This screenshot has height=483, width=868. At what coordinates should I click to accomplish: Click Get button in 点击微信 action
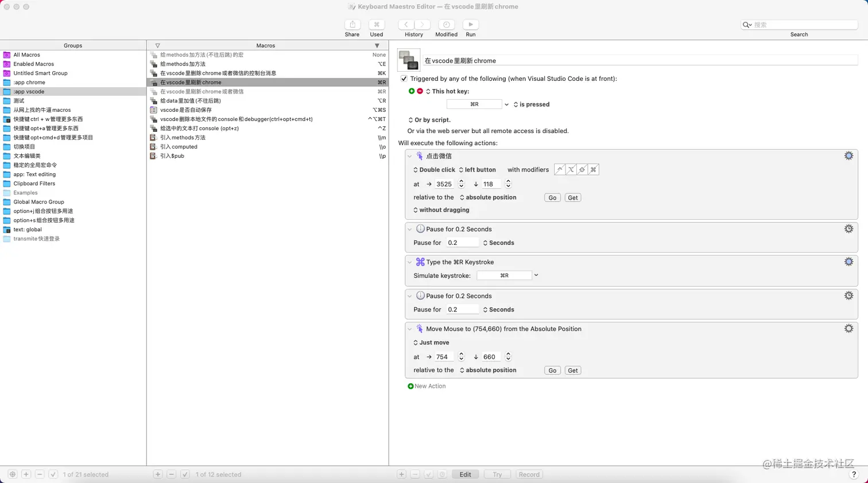(x=573, y=197)
